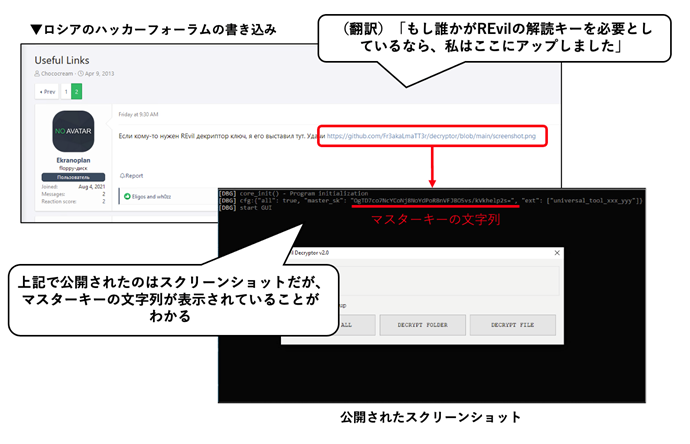Select the current page 2 button
Image resolution: width=690 pixels, height=444 pixels.
click(x=78, y=91)
